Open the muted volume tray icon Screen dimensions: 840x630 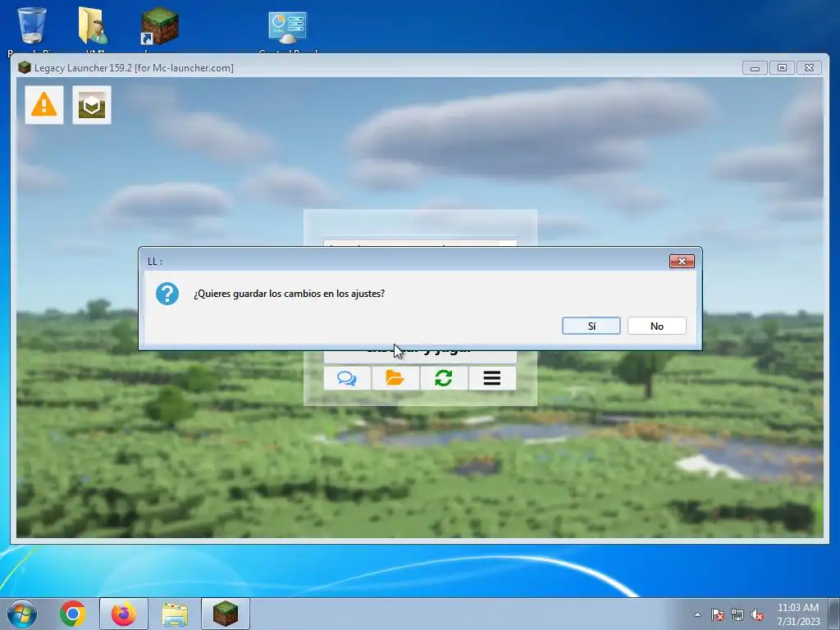click(757, 614)
